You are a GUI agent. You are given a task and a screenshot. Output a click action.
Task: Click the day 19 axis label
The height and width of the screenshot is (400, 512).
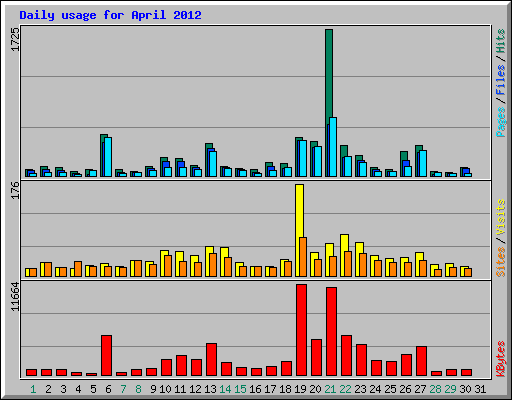[x=300, y=389]
